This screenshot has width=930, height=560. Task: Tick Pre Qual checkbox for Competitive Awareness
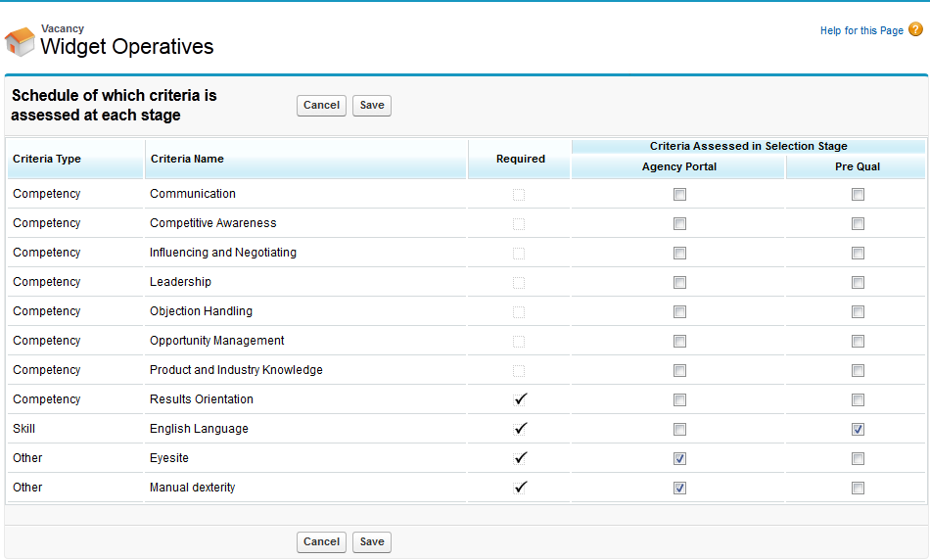[x=858, y=223]
